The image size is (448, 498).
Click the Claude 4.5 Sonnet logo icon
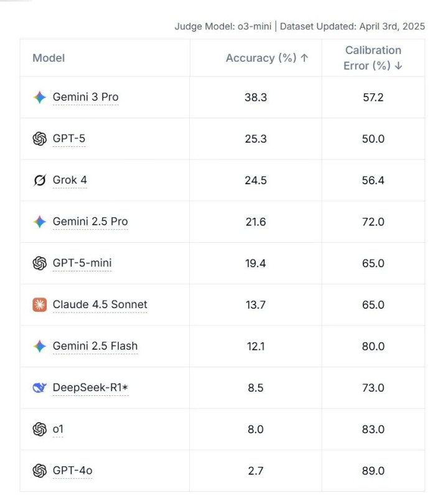click(40, 305)
